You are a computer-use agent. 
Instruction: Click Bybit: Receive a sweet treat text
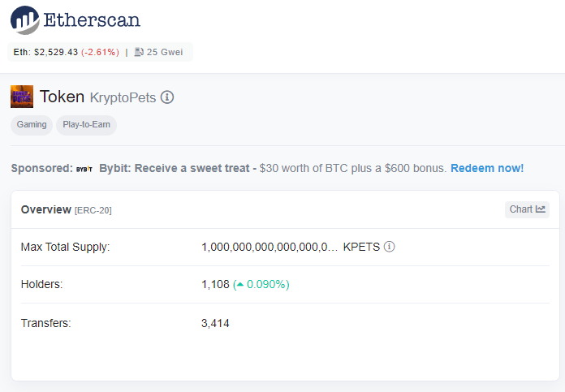tap(175, 168)
